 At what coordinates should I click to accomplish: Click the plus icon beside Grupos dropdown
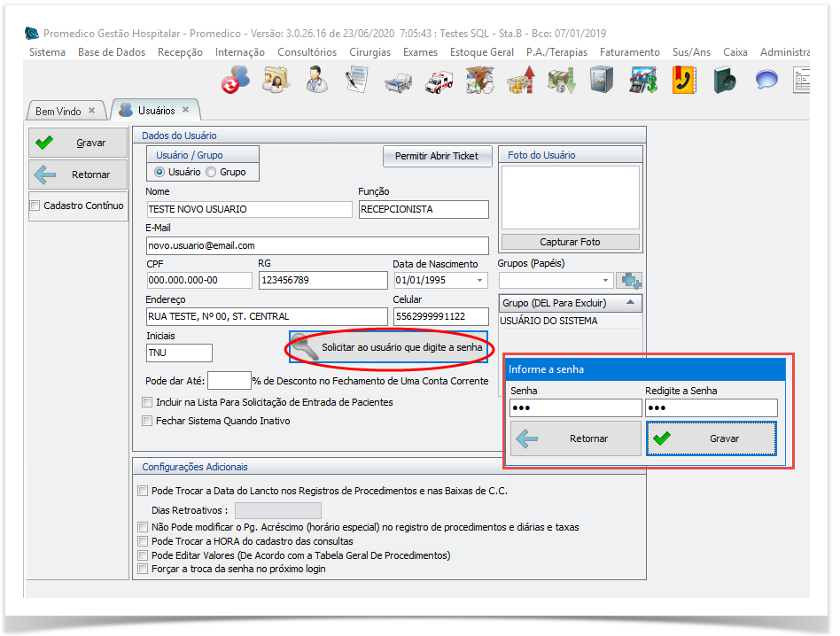click(x=629, y=281)
